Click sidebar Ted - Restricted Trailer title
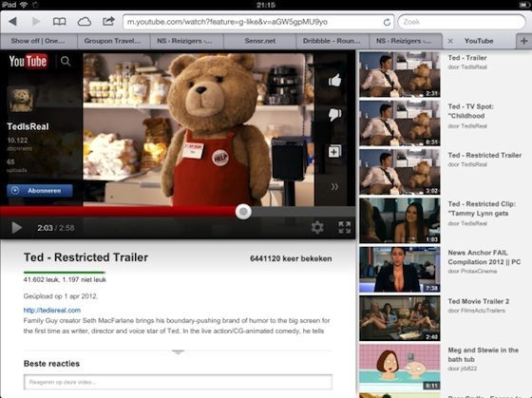Screen dimensions: 532x398 tap(484, 155)
